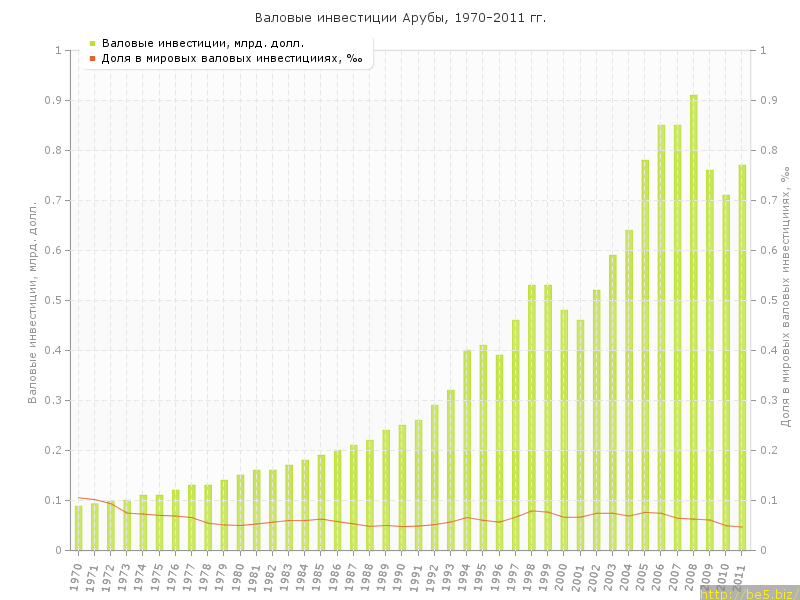Viewport: 800px width, 600px height.
Task: Click the chart title 'Валовые инвестиции Арубы'
Action: click(x=400, y=18)
